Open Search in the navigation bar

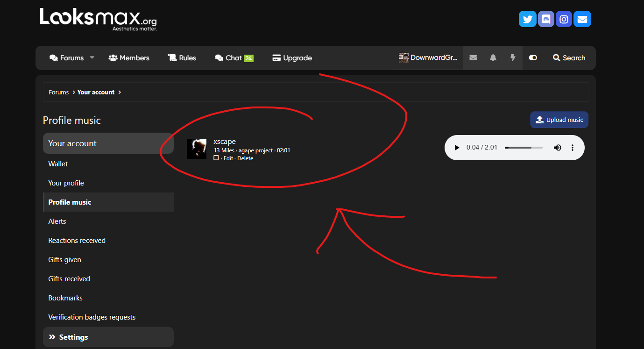(569, 58)
